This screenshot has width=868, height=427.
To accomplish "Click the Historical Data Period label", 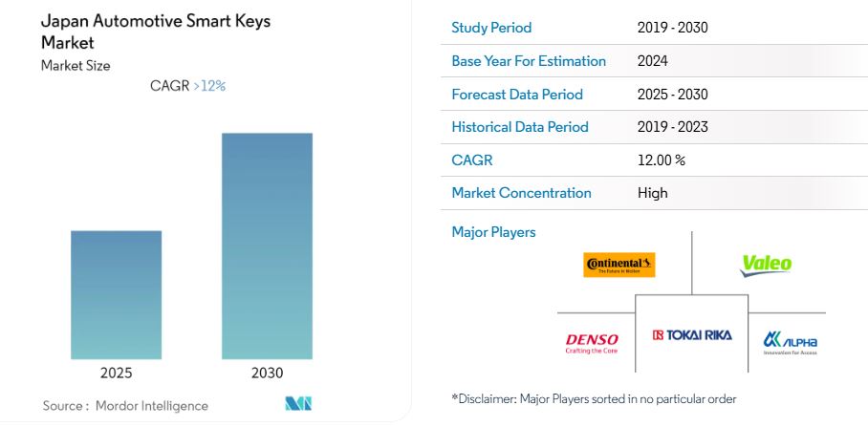I will pos(520,127).
